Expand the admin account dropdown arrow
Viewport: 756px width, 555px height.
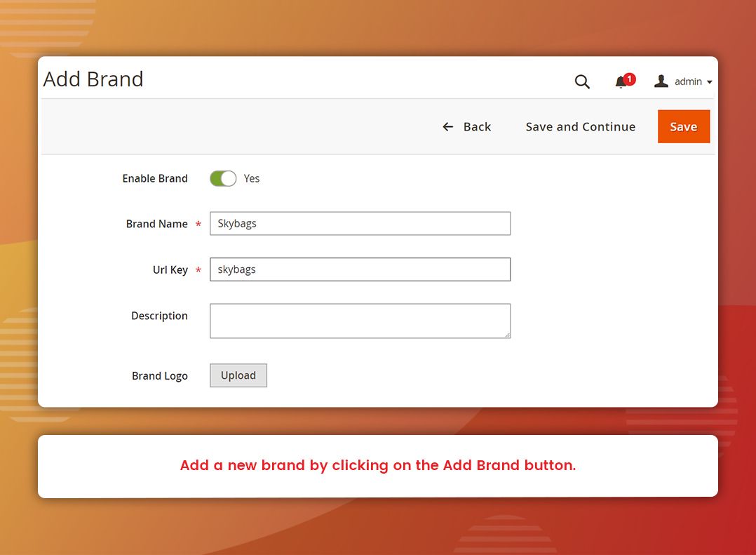pos(710,82)
